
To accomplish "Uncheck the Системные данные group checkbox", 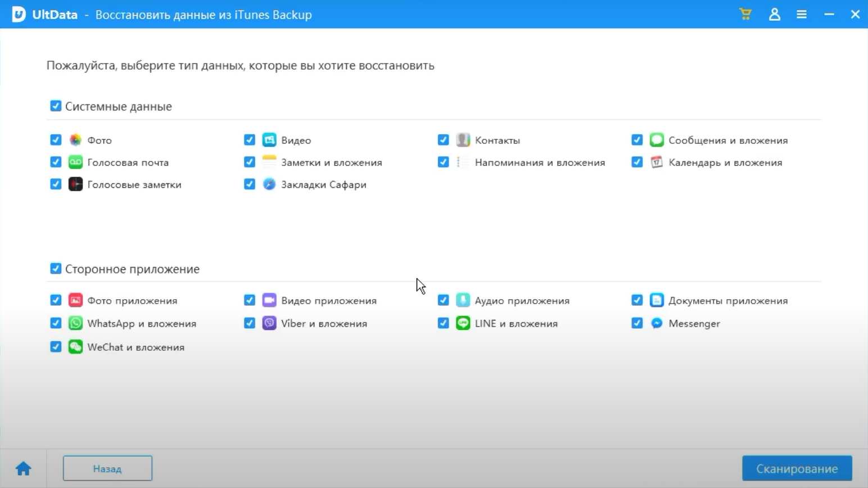I will click(56, 106).
